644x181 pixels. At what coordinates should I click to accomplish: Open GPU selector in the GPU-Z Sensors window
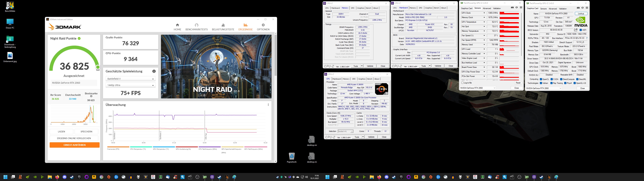[478, 88]
